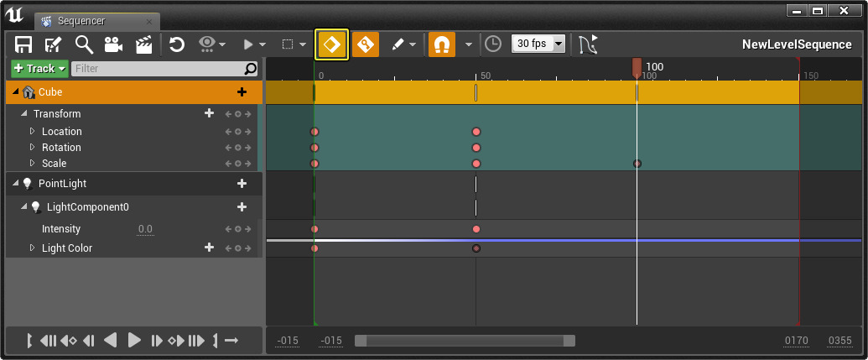The width and height of the screenshot is (868, 360).
Task: Jump to previous key in playback controls
Action: click(69, 341)
